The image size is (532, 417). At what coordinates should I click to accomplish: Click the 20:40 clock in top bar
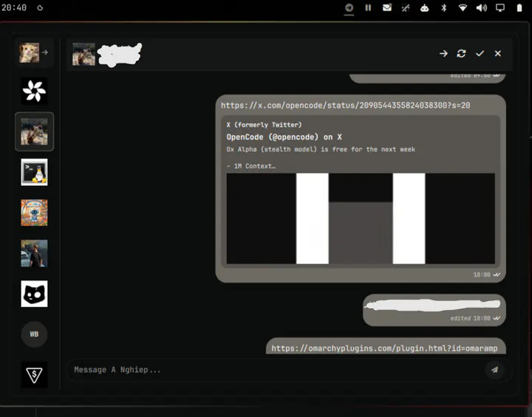point(14,7)
